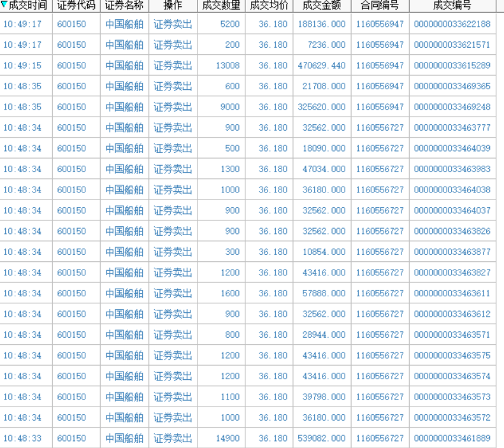This screenshot has width=504, height=448.
Task: Select trade number 0000000033463612
Action: [x=452, y=314]
